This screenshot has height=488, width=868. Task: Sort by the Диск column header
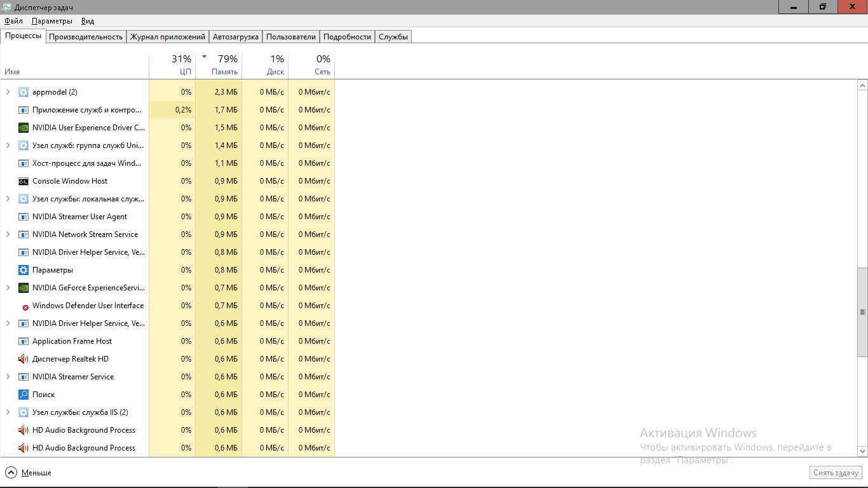pos(265,65)
